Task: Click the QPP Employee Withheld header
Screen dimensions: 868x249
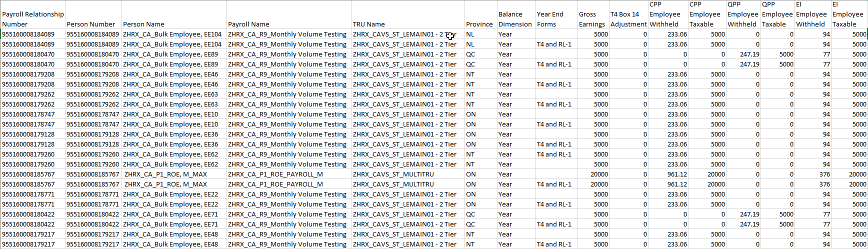Action: click(x=742, y=14)
